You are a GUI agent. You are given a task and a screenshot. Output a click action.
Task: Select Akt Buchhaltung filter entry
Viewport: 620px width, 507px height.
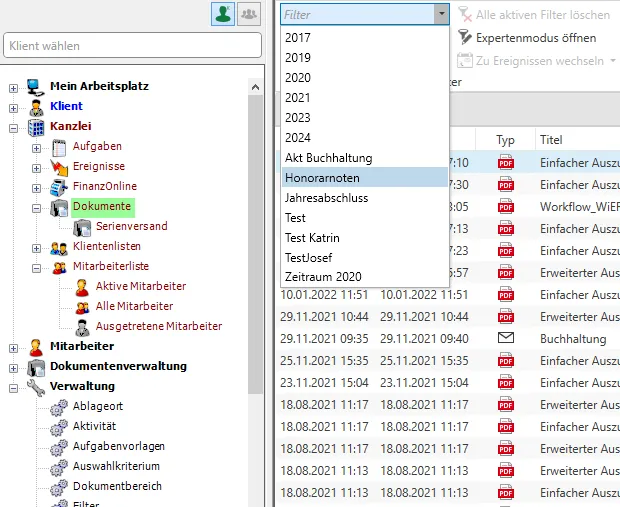[x=365, y=158]
